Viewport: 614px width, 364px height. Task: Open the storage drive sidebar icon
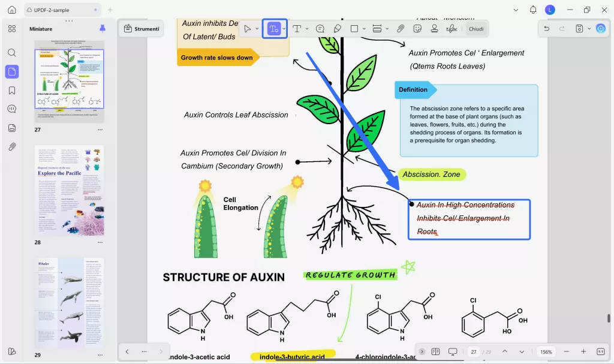(12, 128)
